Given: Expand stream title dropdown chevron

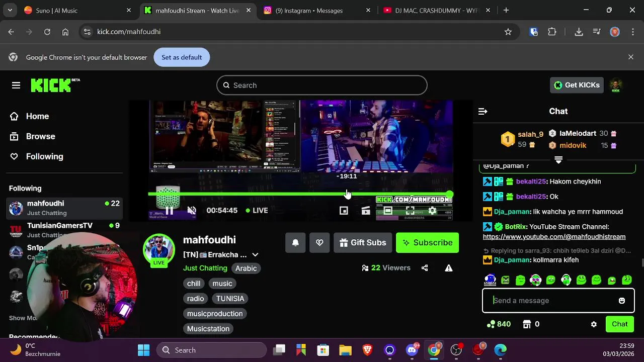Looking at the screenshot, I should coord(255,255).
